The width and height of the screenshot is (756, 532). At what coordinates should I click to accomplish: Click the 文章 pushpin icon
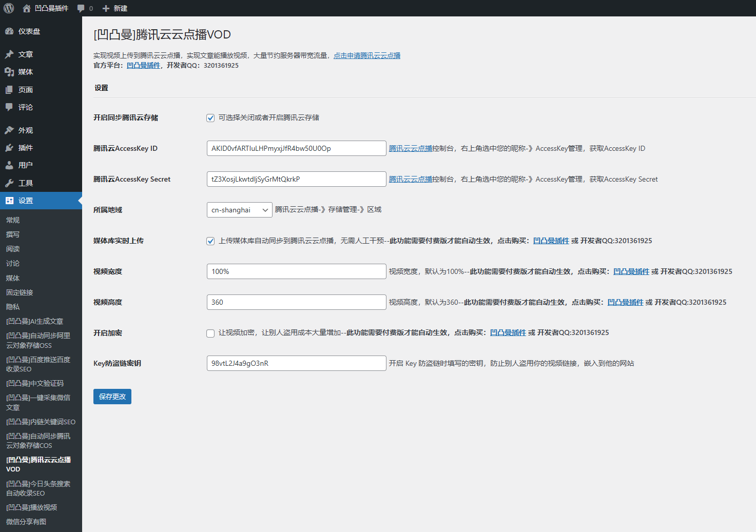pyautogui.click(x=9, y=54)
